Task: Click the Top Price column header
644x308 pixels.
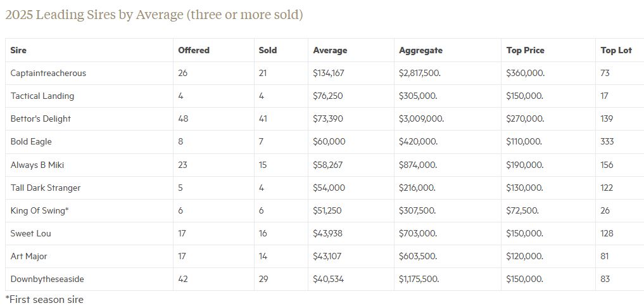Action: pos(525,50)
